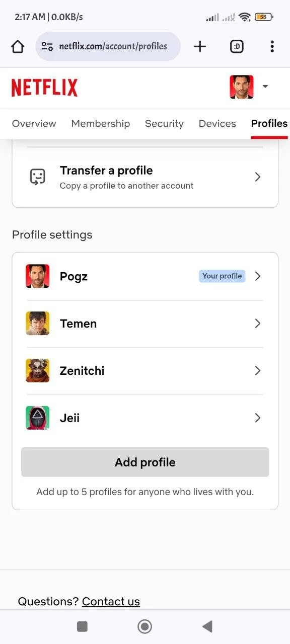Image resolution: width=290 pixels, height=644 pixels.
Task: Open a new tab with plus icon
Action: [200, 47]
